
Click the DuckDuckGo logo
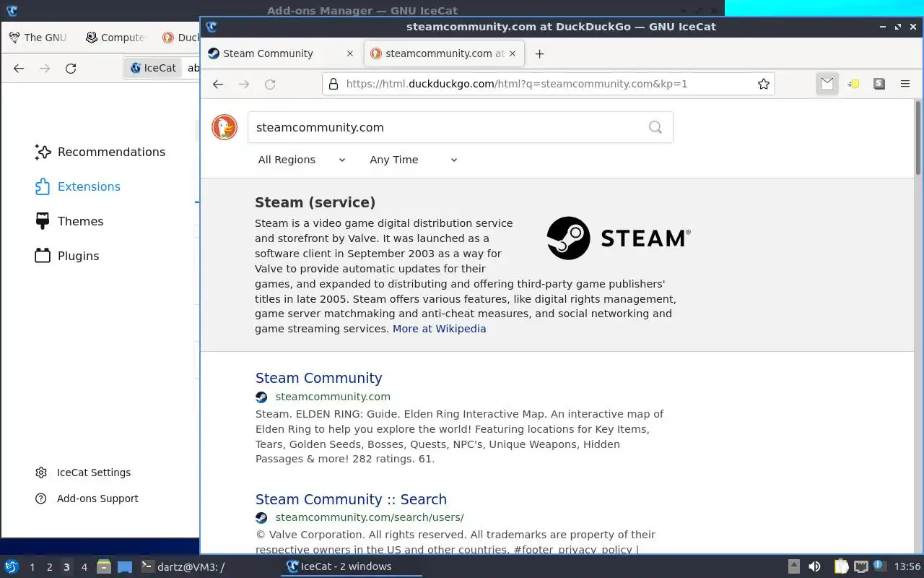225,127
